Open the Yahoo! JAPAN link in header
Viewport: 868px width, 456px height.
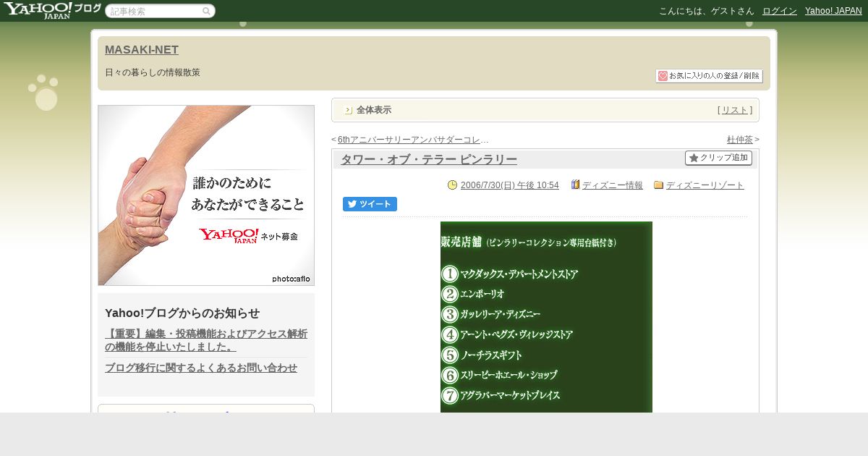(x=833, y=11)
